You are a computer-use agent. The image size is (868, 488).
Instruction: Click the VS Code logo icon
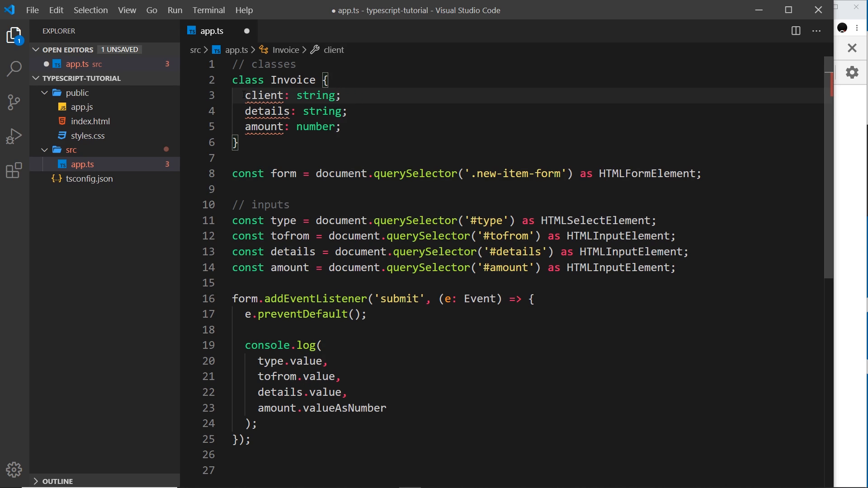click(9, 10)
